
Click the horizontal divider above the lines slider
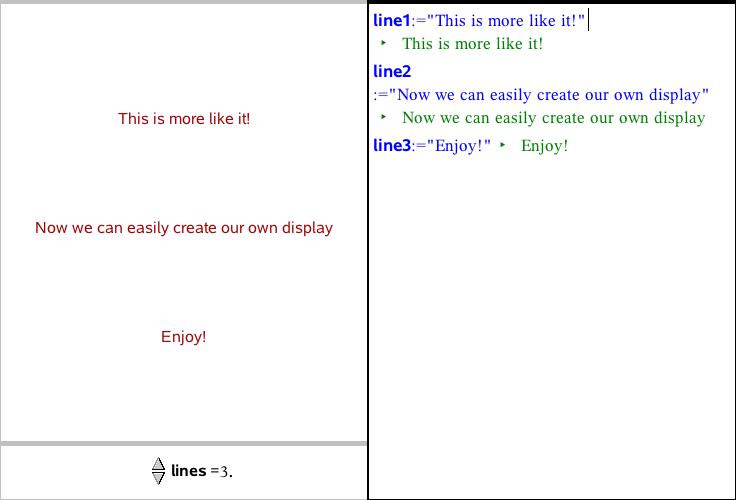(x=184, y=443)
